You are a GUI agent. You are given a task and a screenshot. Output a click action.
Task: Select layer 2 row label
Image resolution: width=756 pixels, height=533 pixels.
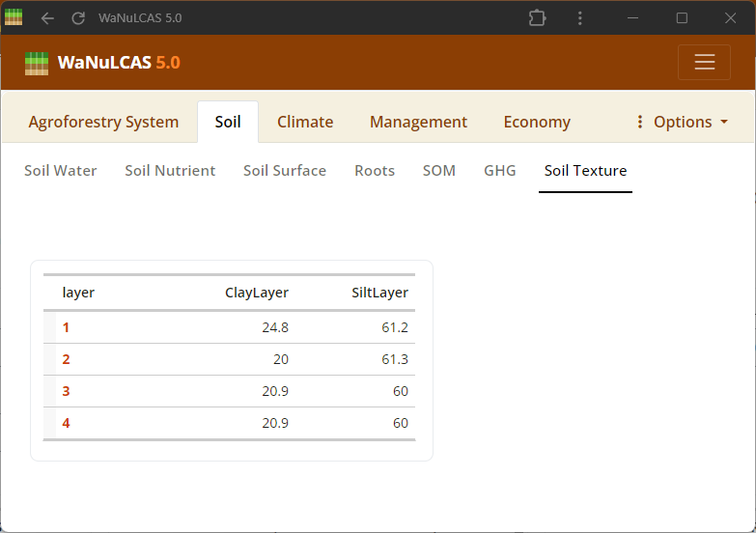[x=66, y=359]
